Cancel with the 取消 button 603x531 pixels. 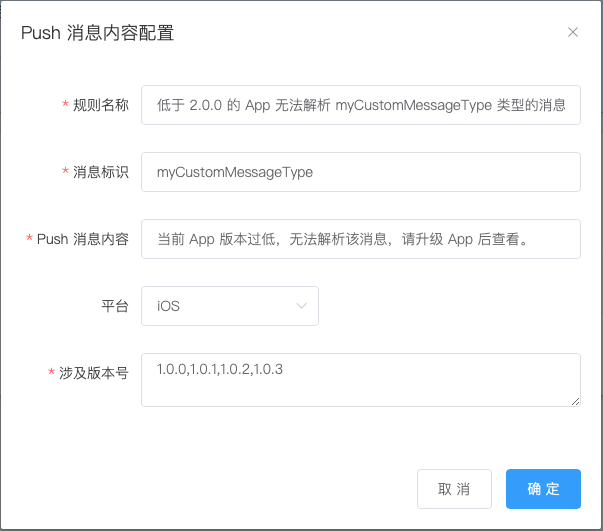[x=454, y=489]
